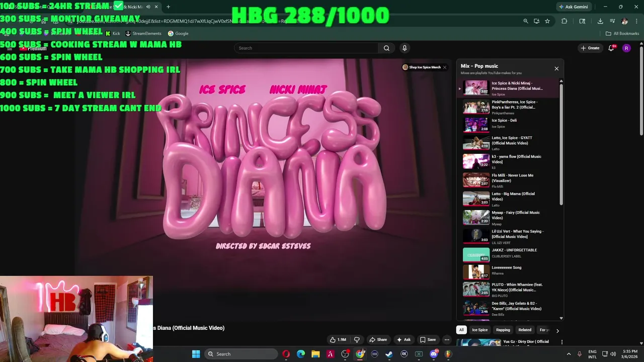Open the StreamElements bookmark
The image size is (644, 362).
[143, 34]
